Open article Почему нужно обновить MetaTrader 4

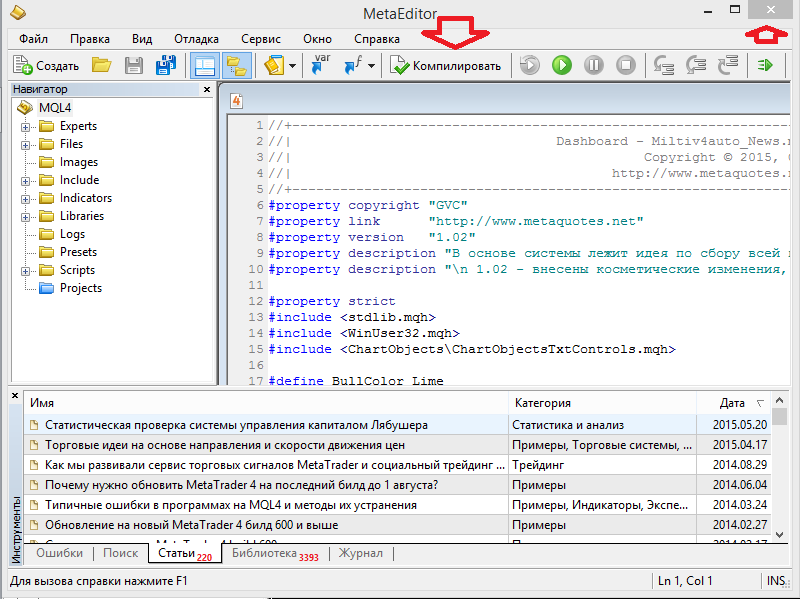(241, 485)
